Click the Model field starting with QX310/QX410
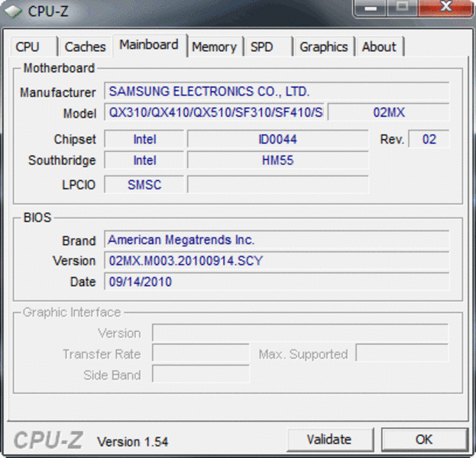 [x=215, y=112]
